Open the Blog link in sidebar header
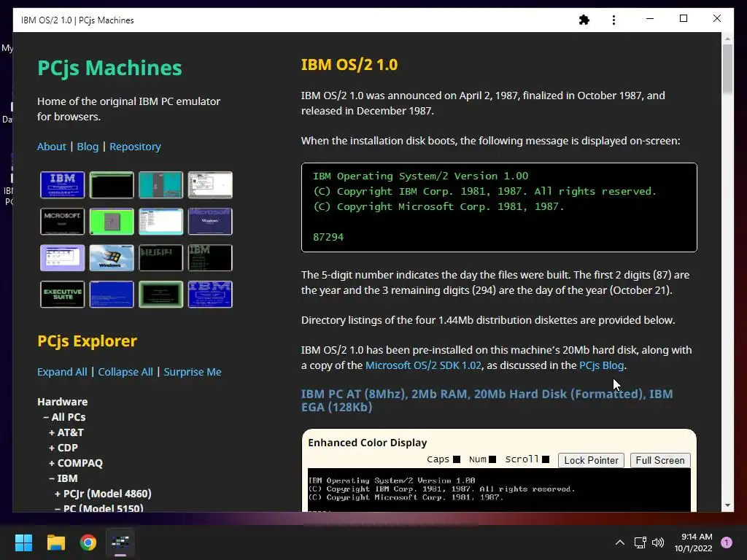This screenshot has height=560, width=747. pyautogui.click(x=88, y=147)
